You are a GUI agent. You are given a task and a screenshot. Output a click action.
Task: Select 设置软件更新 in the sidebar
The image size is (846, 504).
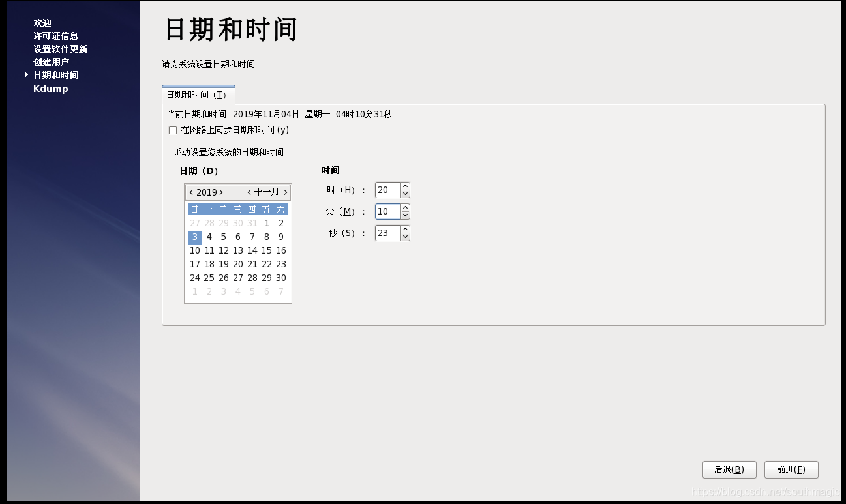point(61,49)
